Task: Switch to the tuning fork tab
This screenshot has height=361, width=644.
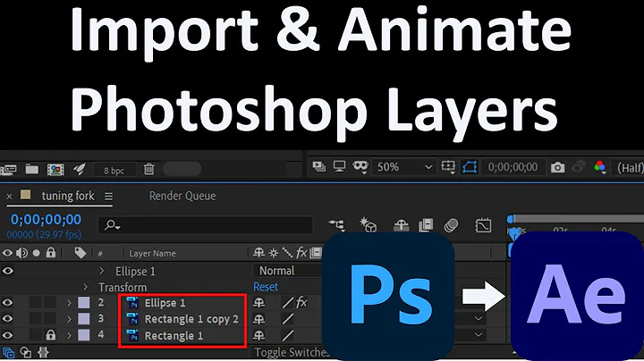Action: (x=68, y=196)
